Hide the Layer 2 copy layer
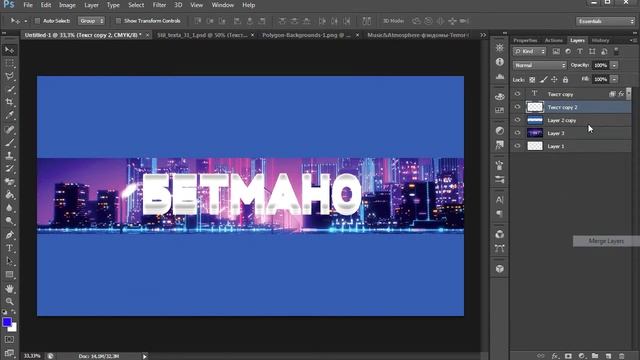Image resolution: width=640 pixels, height=360 pixels. pos(518,120)
